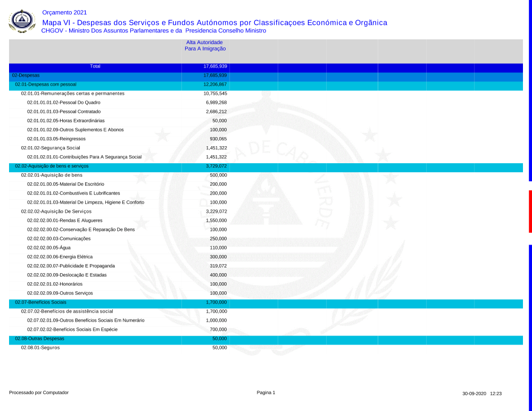Select the Rendas E Alugueres line item
The width and height of the screenshot is (532, 411).
pyautogui.click(x=64, y=221)
